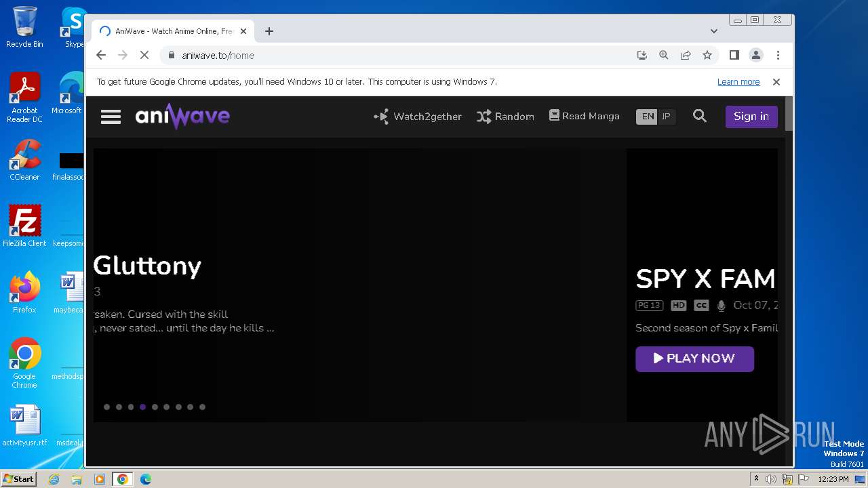Switch title language to JP

666,117
